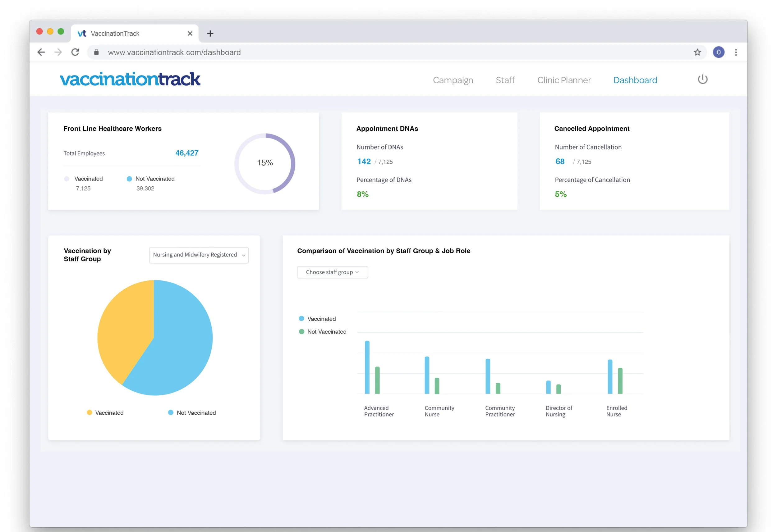The width and height of the screenshot is (777, 532).
Task: Select the Dashboard navigation link
Action: (x=635, y=80)
